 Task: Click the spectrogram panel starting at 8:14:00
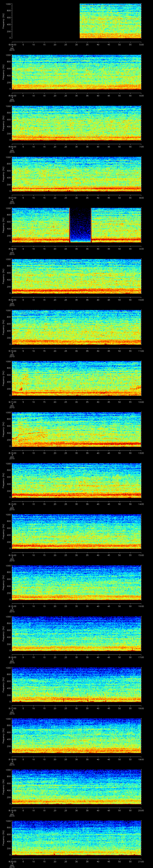77,531
